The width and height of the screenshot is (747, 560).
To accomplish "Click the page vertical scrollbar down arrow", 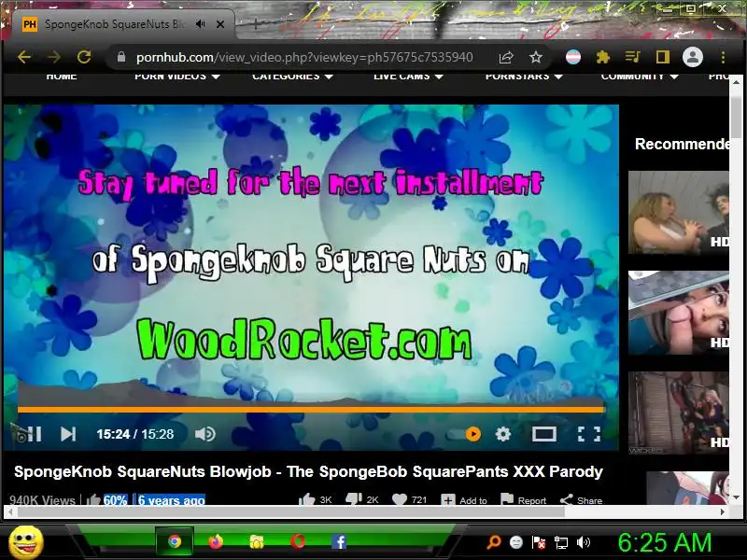I will (x=736, y=498).
